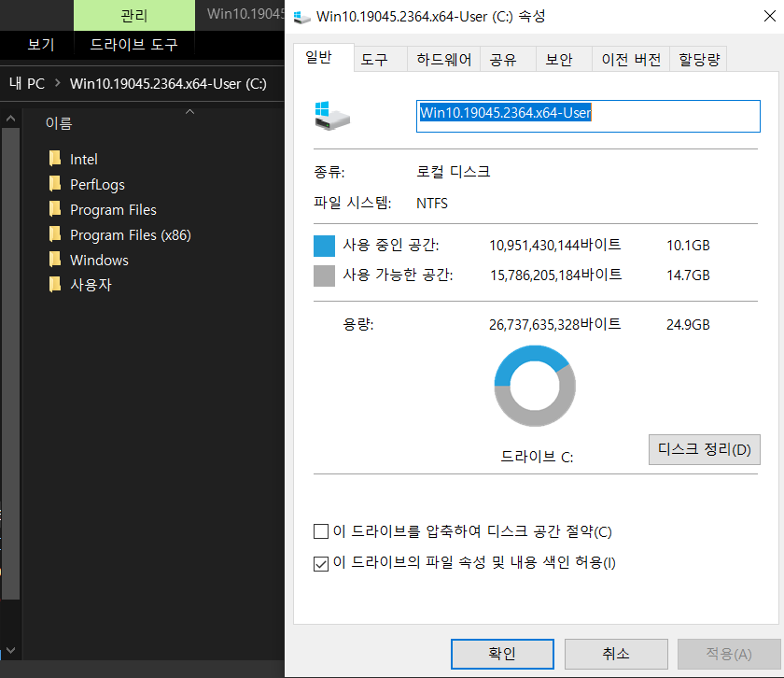Switch to the 이전 버전 tab

point(631,60)
